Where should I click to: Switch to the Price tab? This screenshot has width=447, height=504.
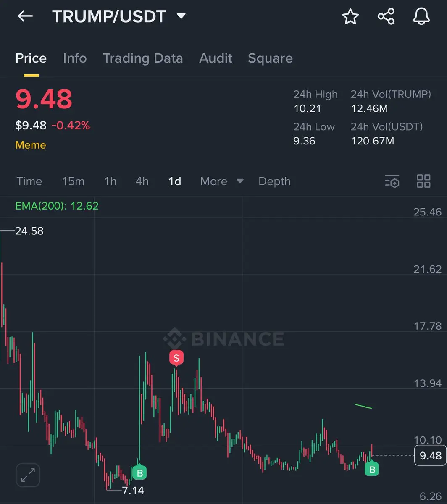pyautogui.click(x=31, y=58)
